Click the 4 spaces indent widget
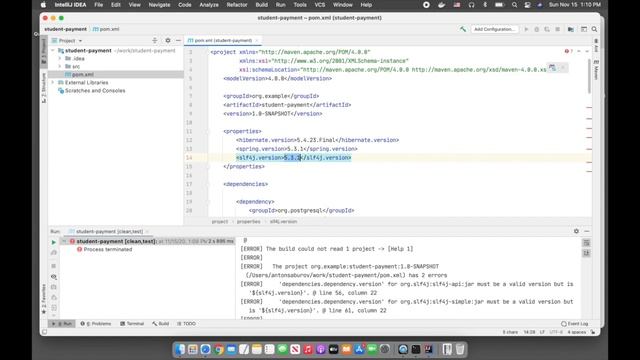640x360 pixels. tap(576, 332)
